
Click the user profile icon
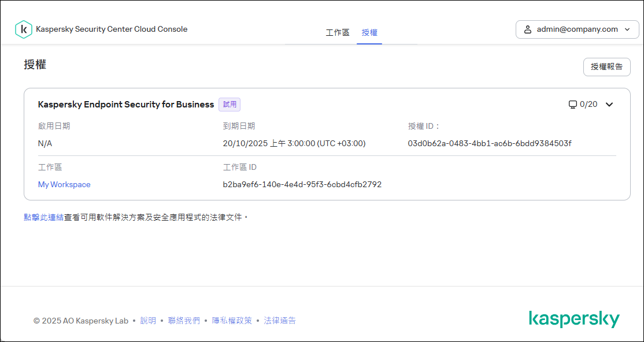[527, 29]
